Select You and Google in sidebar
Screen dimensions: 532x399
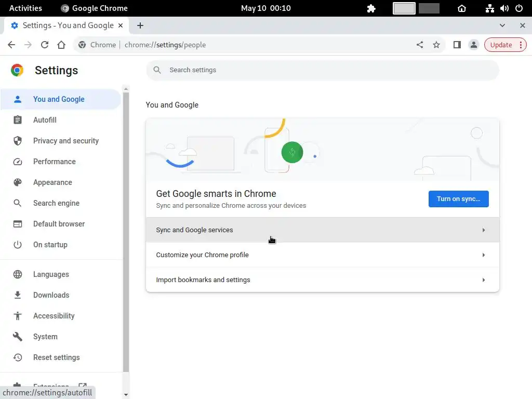[60, 99]
